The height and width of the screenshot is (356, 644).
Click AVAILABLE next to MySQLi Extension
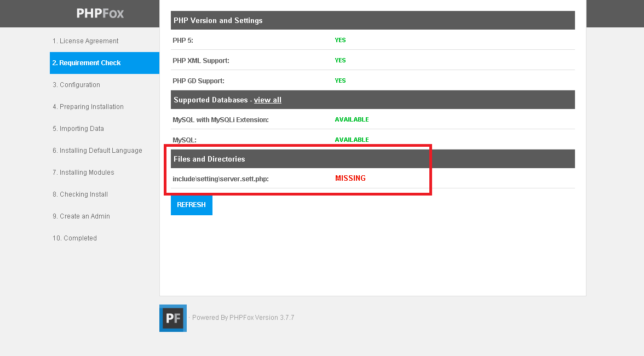(x=352, y=119)
